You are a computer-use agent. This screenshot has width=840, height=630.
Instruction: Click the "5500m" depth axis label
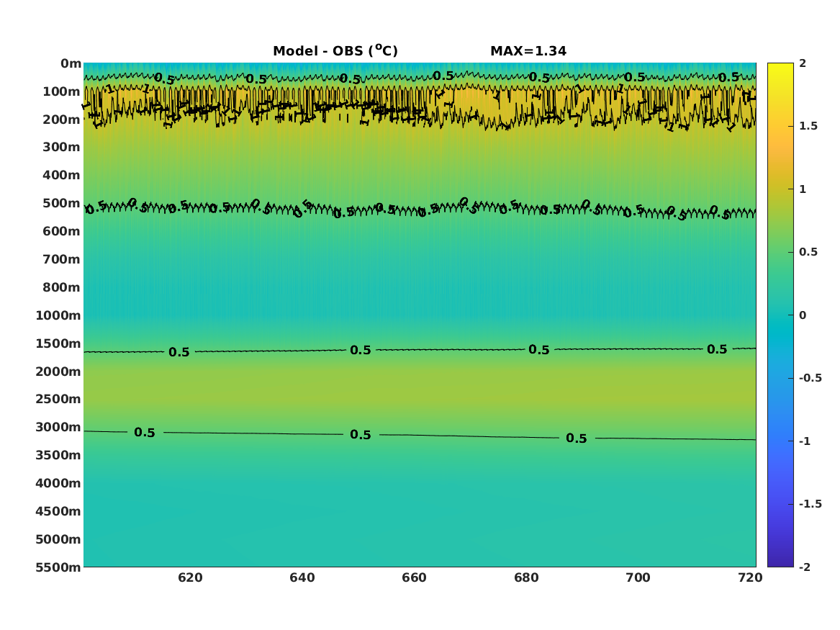58,567
